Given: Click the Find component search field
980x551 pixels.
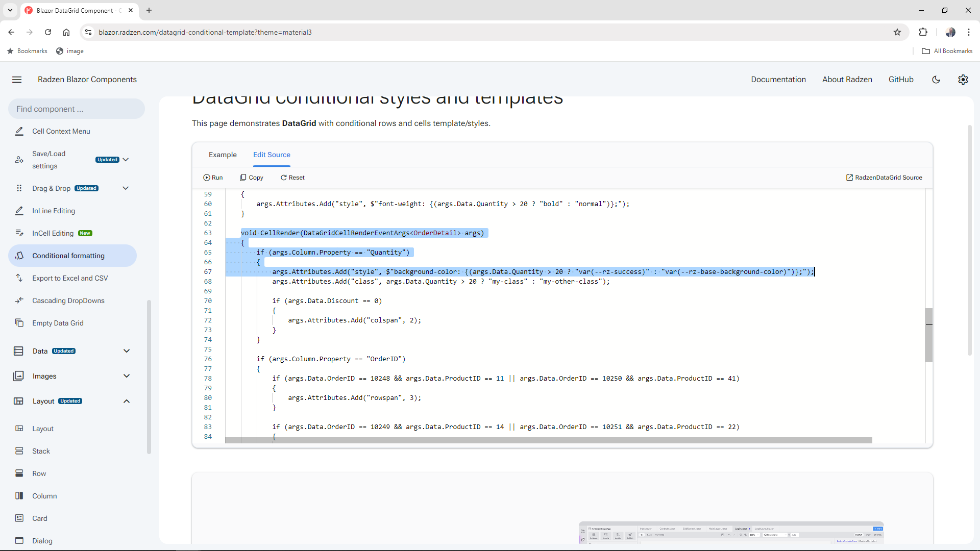Looking at the screenshot, I should (77, 109).
